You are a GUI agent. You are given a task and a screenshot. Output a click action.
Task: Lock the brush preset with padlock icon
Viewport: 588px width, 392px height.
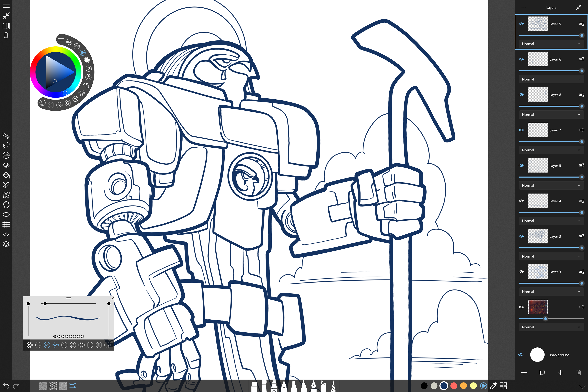click(73, 345)
